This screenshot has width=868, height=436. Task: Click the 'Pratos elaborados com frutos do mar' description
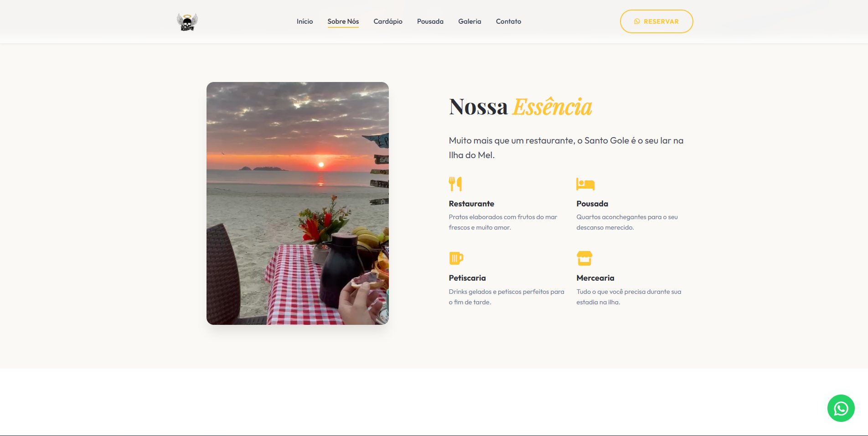(503, 222)
